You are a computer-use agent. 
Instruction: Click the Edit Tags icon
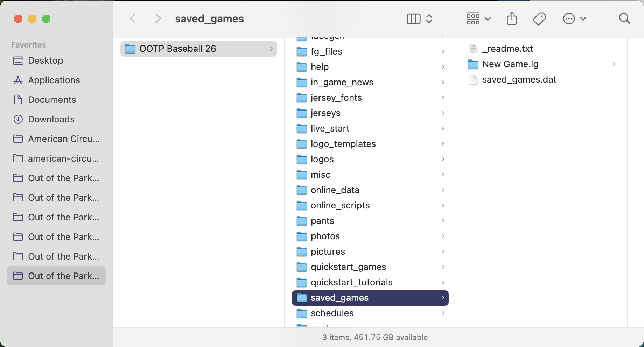(539, 19)
